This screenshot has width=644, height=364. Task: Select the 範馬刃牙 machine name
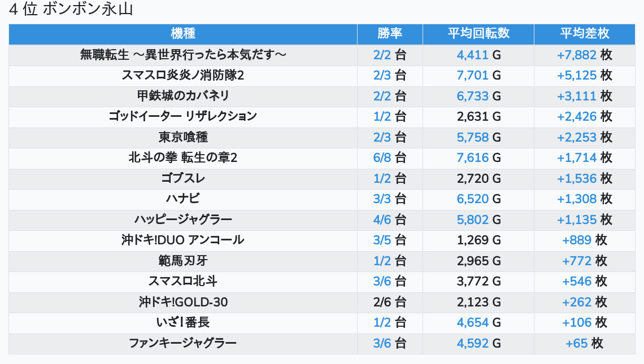[182, 260]
